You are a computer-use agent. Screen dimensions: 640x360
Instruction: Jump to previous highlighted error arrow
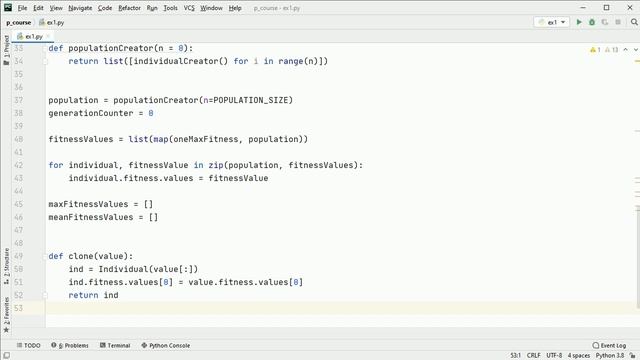point(626,49)
